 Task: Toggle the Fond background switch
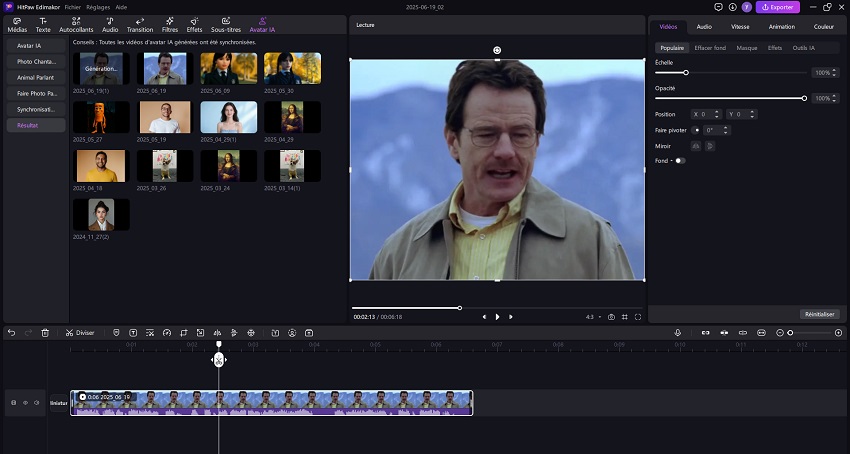[680, 161]
